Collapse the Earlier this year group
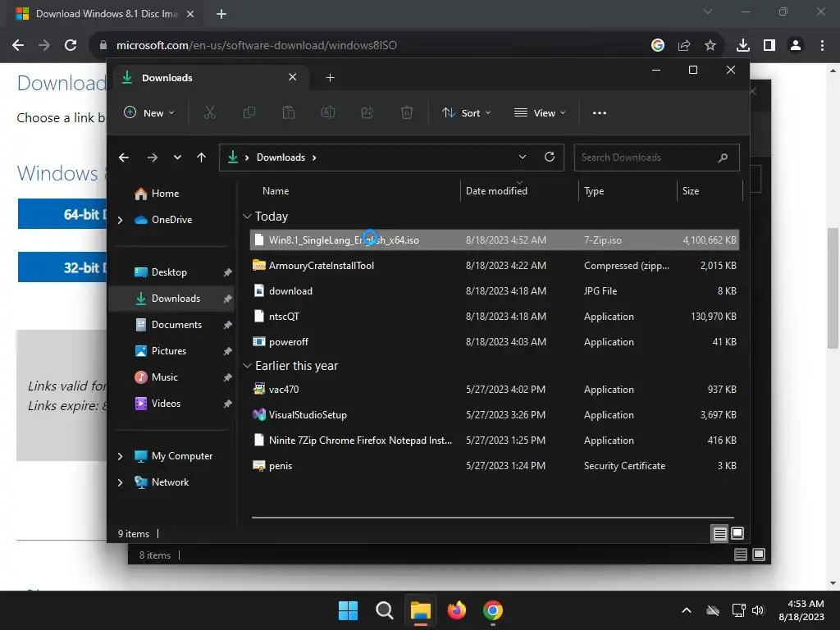The width and height of the screenshot is (840, 630). tap(247, 366)
